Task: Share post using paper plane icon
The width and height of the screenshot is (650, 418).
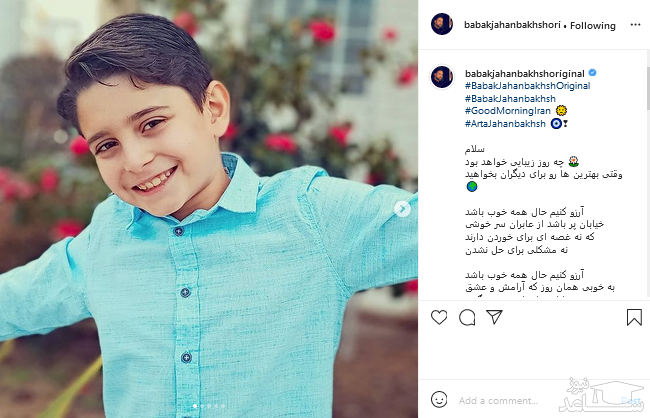Action: tap(495, 317)
